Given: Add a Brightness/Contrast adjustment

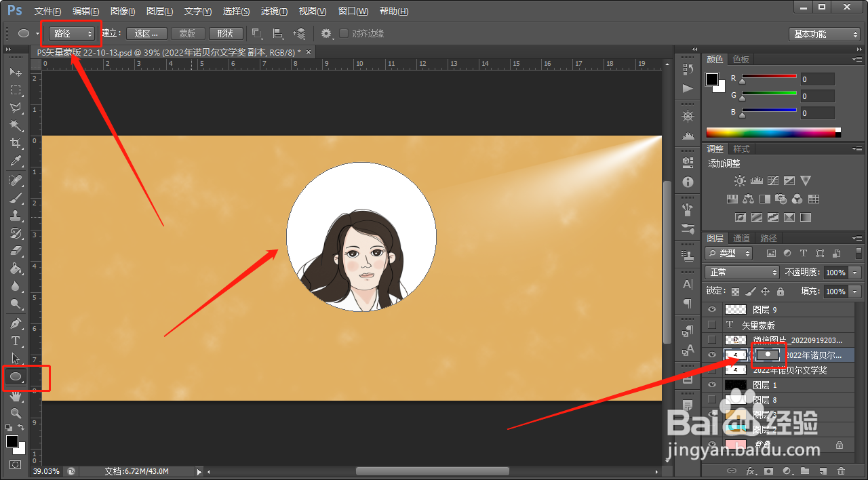Looking at the screenshot, I should coord(740,181).
